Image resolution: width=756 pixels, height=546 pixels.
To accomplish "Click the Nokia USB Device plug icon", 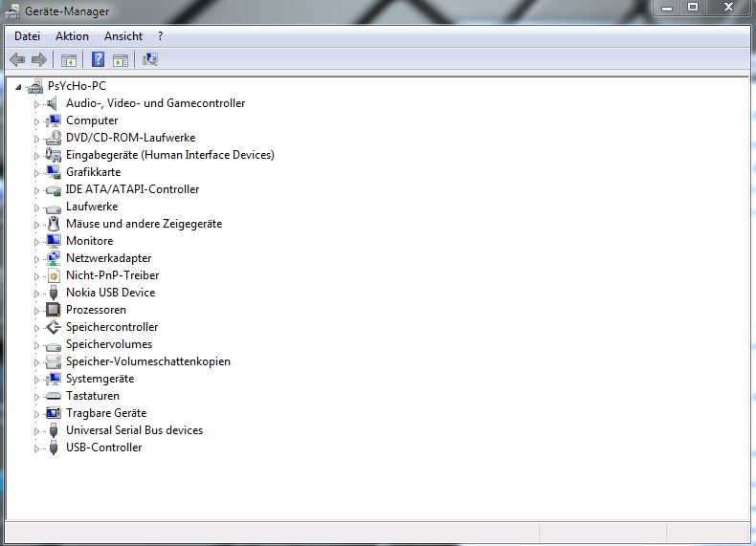I will [x=54, y=293].
